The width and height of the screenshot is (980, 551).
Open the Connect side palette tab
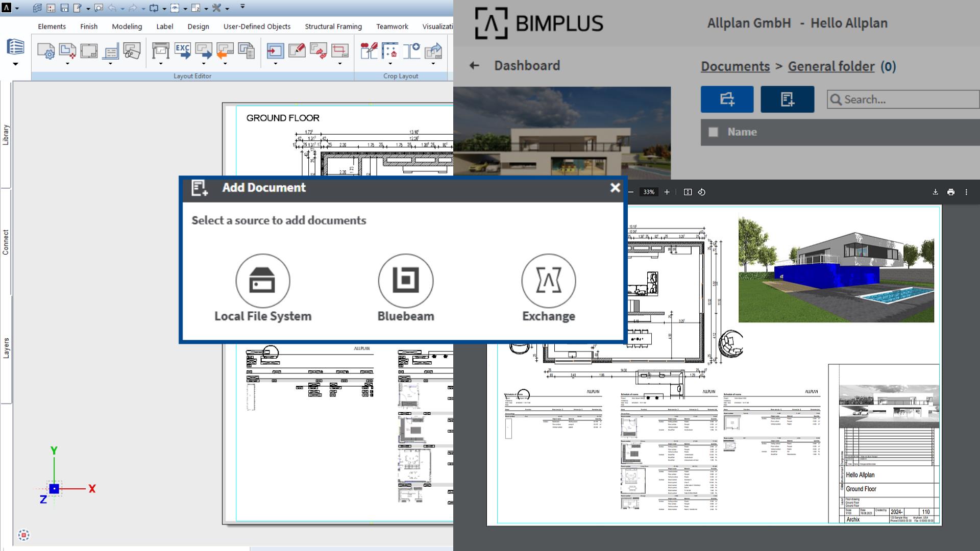pyautogui.click(x=6, y=242)
